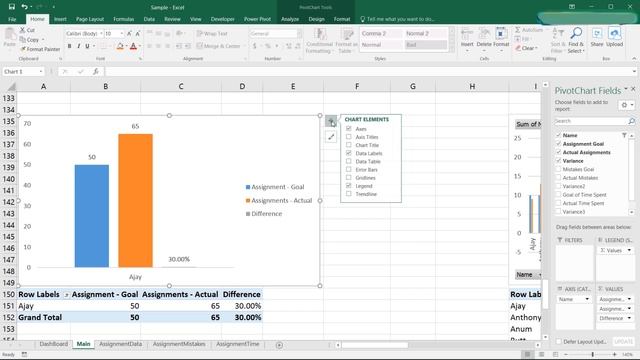Select the Bad cell style
640x360 pixels.
coord(425,44)
